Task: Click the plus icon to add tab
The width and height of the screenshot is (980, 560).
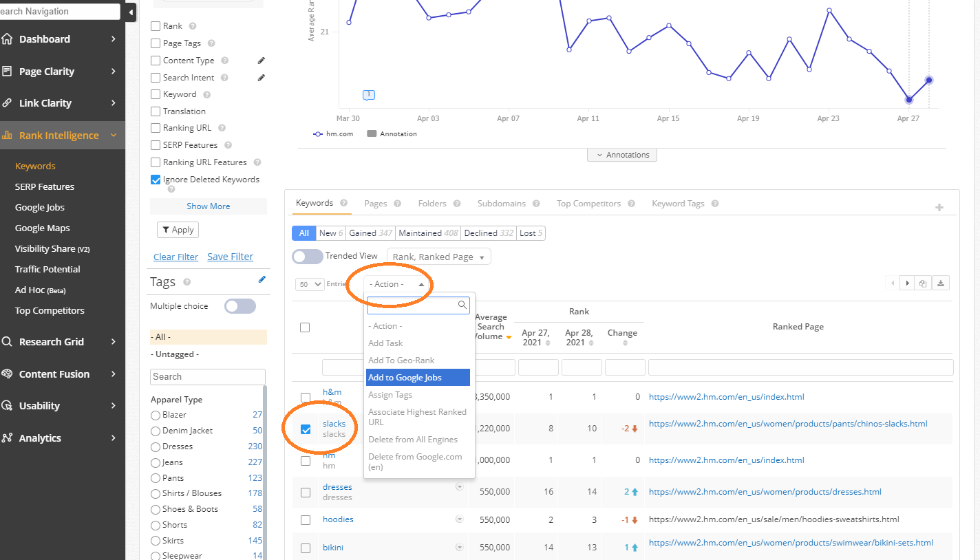Action: (939, 207)
